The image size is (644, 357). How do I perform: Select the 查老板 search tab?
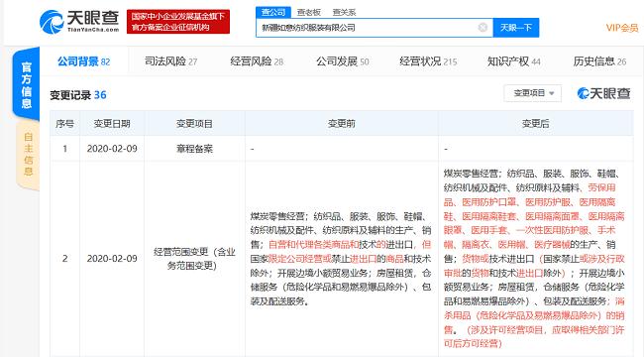[x=309, y=12]
